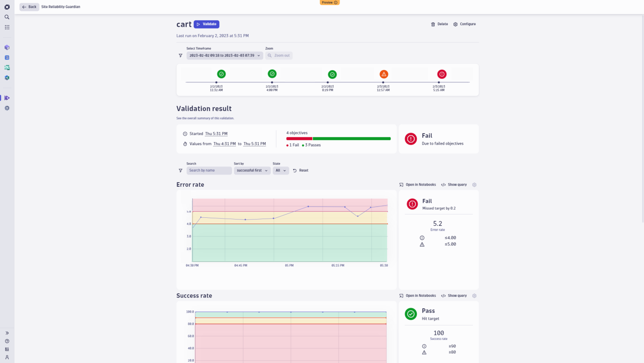Open the search in the left sidebar
The height and width of the screenshot is (363, 644).
click(x=7, y=17)
